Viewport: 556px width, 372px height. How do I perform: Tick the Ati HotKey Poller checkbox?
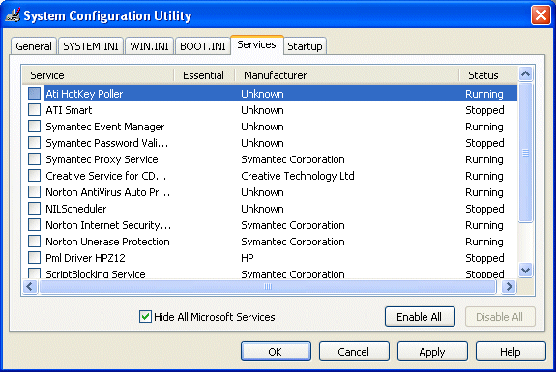pyautogui.click(x=34, y=94)
